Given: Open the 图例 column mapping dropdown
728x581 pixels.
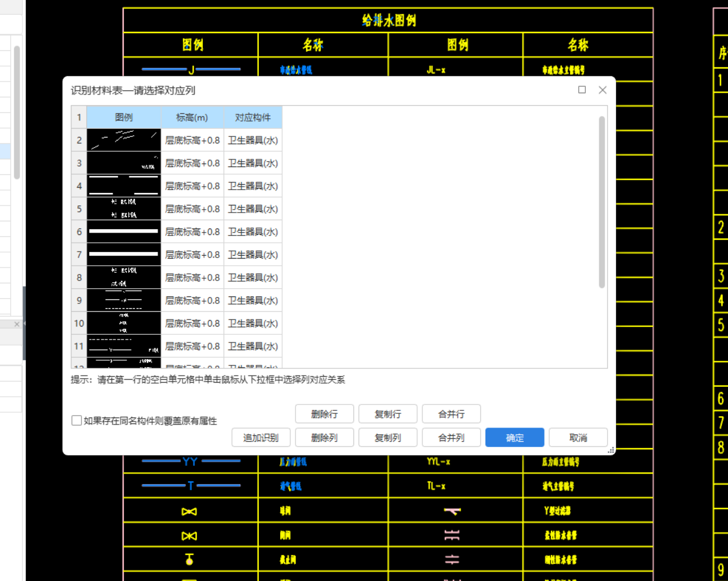Looking at the screenshot, I should [123, 117].
